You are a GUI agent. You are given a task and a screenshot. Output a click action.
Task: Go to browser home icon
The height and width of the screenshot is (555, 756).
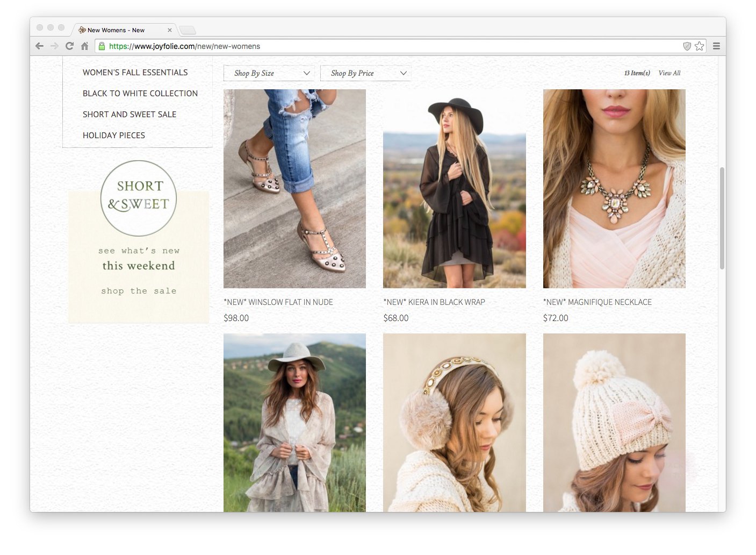coord(84,46)
